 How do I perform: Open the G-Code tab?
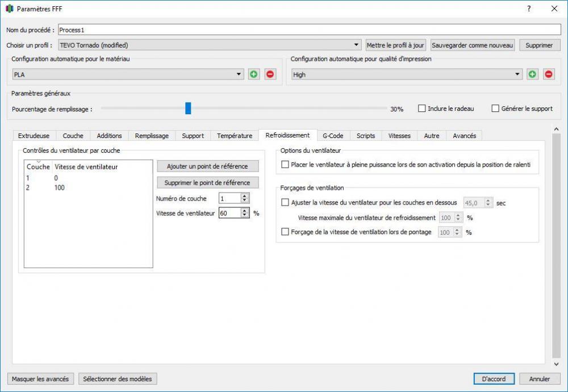click(333, 136)
